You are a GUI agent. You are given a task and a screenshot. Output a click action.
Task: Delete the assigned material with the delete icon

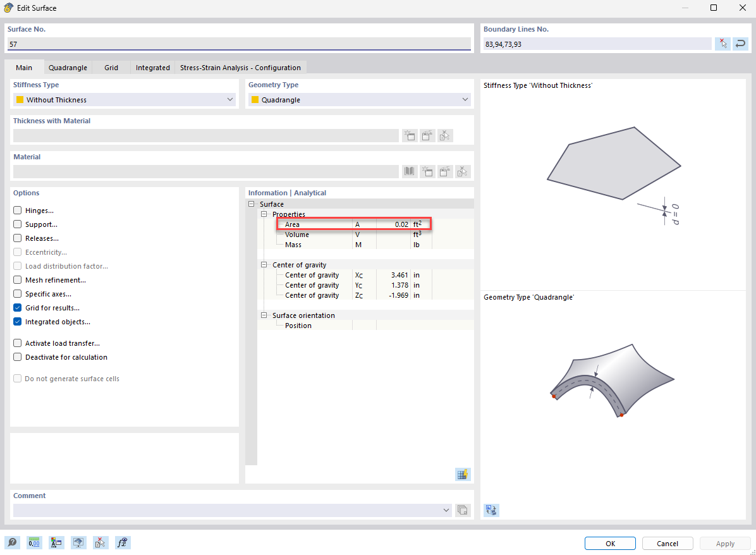463,171
